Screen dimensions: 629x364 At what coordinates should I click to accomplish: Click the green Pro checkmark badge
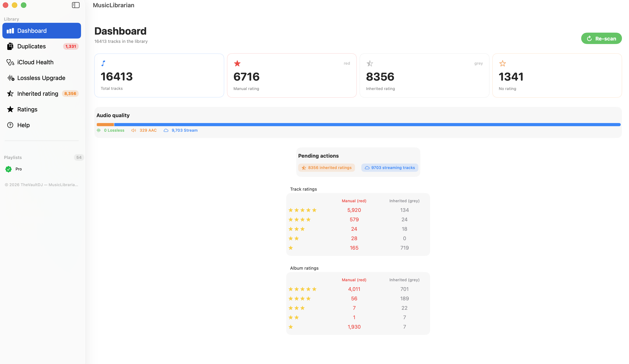click(8, 169)
